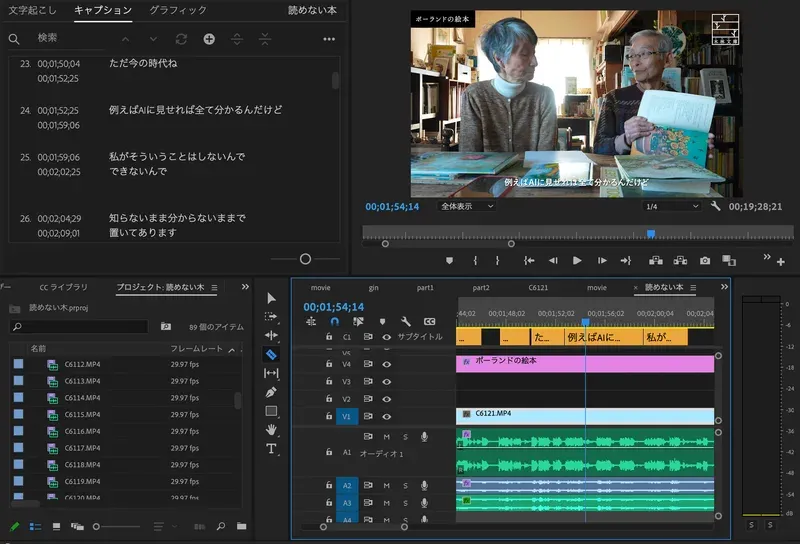Hide video track V1 with the eye icon

pos(387,416)
